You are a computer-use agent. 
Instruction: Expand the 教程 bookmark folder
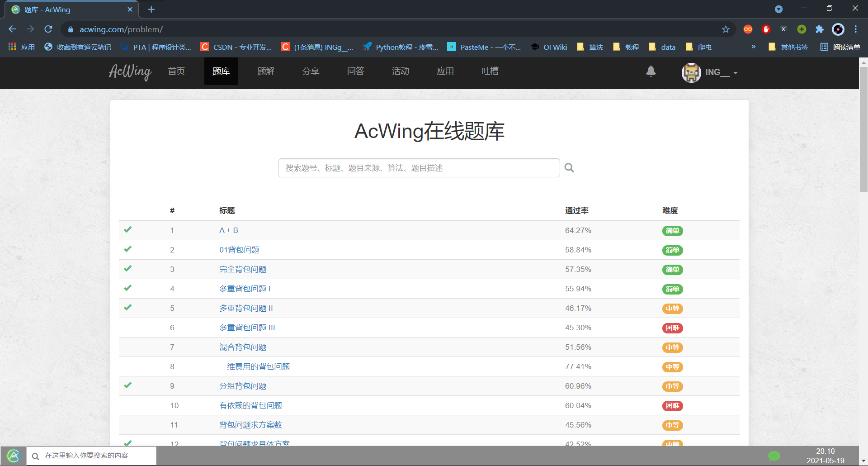(626, 47)
